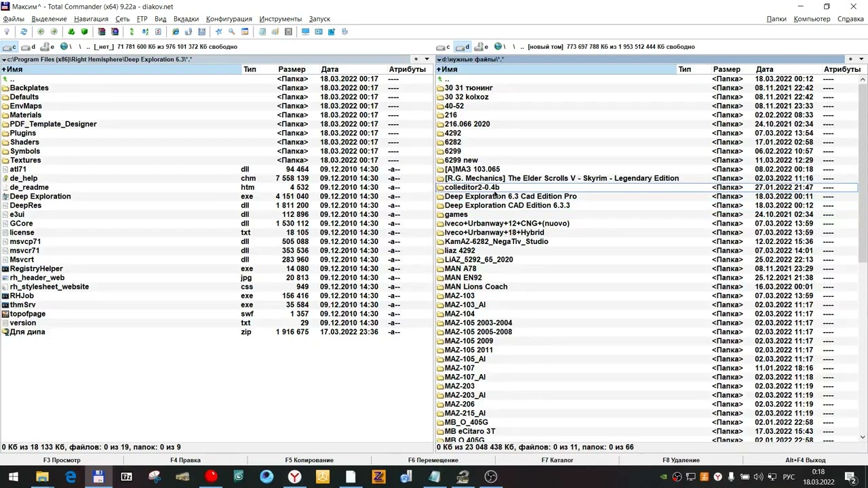Click F6 Перемещение button
Viewport: 868px width, 488px height.
coord(433,460)
